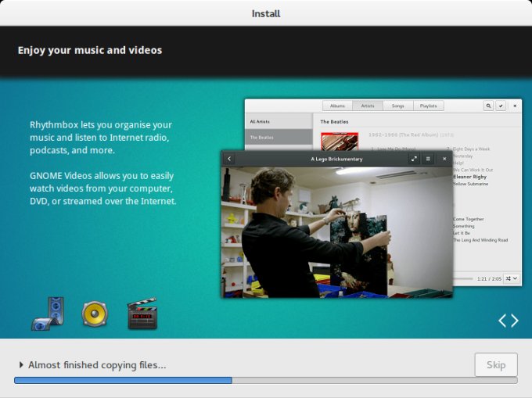532x398 pixels.
Task: Open the shuffle dropdown in music player
Action: (512, 278)
